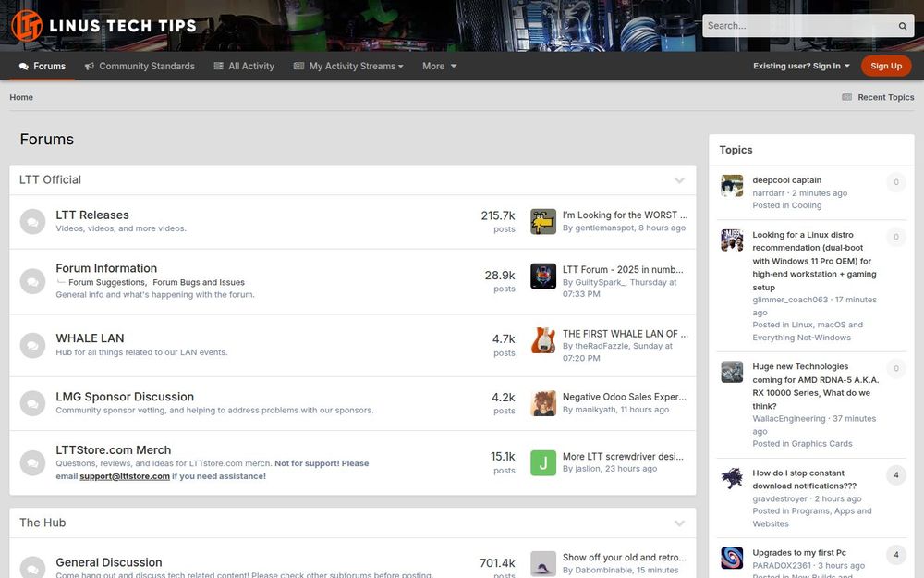Open WallacEngineering's avatar in Topics
This screenshot has width=924, height=578.
point(732,372)
